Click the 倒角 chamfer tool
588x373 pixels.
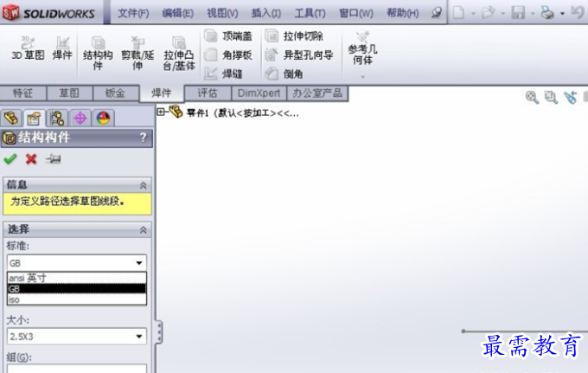tap(284, 74)
